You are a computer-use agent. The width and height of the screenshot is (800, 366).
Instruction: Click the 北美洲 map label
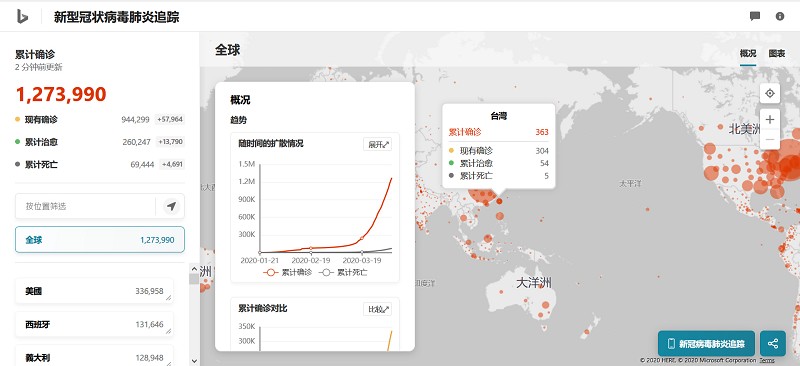pos(746,129)
